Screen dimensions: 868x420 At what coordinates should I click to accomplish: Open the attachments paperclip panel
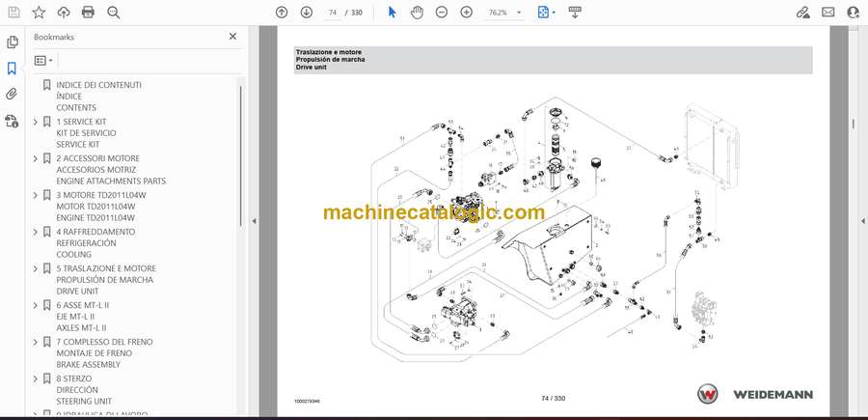(13, 95)
